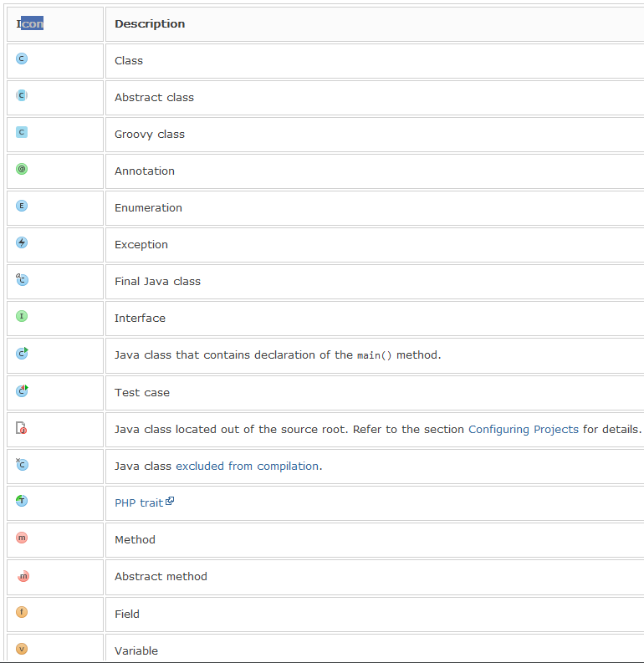Click the 'Abstract class' text

[154, 97]
